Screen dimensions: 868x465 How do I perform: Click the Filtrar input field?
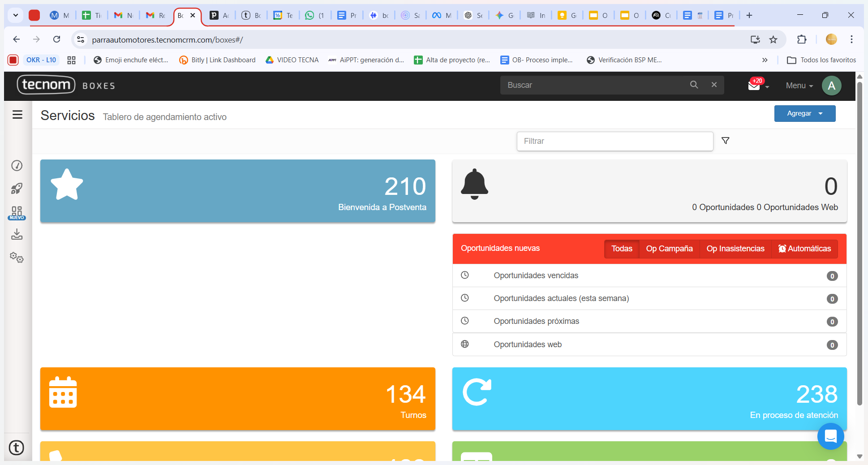pos(614,141)
